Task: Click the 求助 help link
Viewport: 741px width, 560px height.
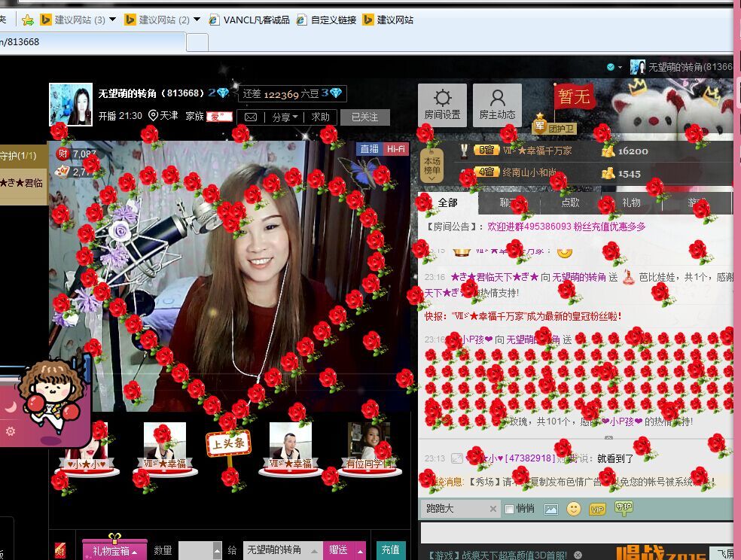Action: coord(320,117)
